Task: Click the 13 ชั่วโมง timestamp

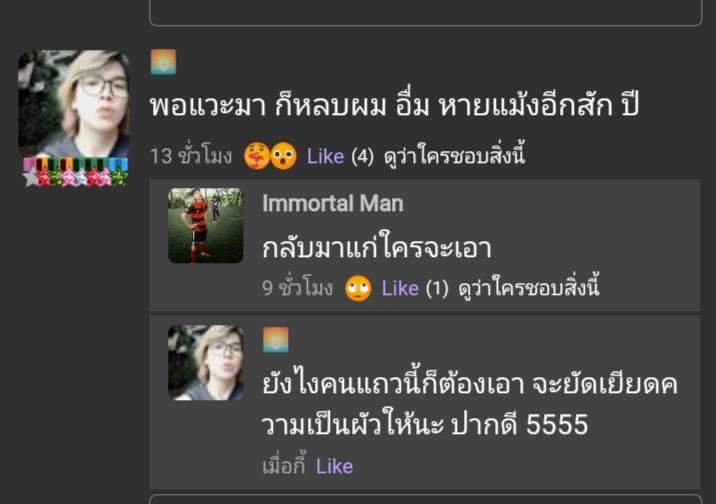Action: coord(191,156)
